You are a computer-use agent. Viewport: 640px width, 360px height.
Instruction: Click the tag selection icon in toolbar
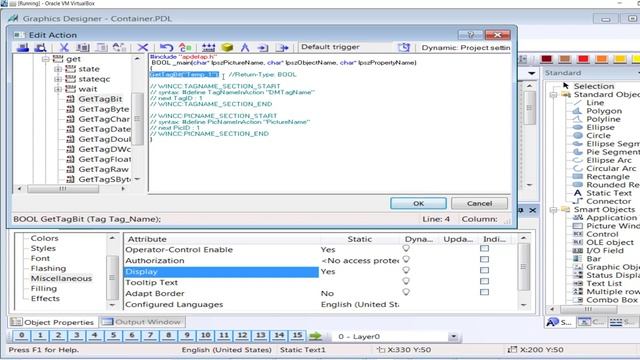[x=208, y=47]
